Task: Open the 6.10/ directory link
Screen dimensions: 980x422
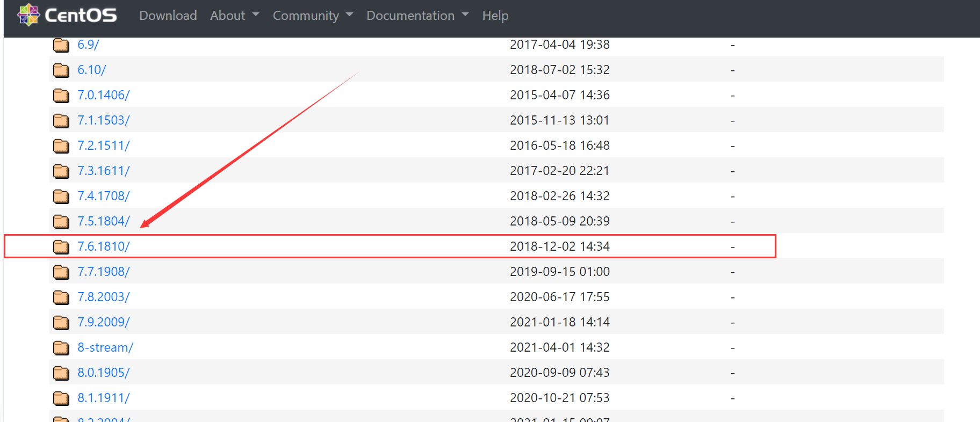Action: point(92,70)
